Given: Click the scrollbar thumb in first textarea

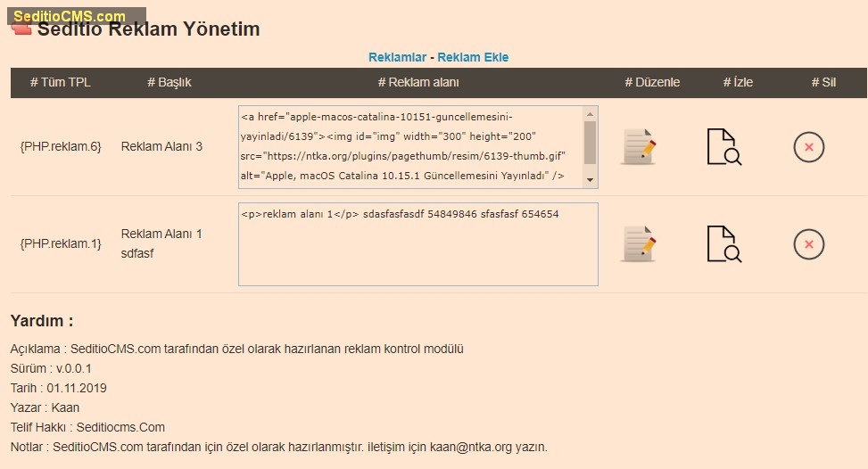Looking at the screenshot, I should click(x=590, y=141).
